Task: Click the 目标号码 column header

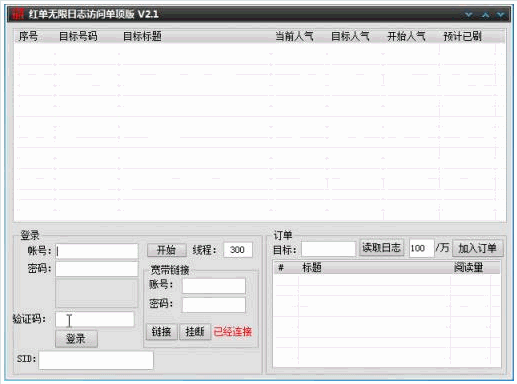Action: pyautogui.click(x=78, y=36)
